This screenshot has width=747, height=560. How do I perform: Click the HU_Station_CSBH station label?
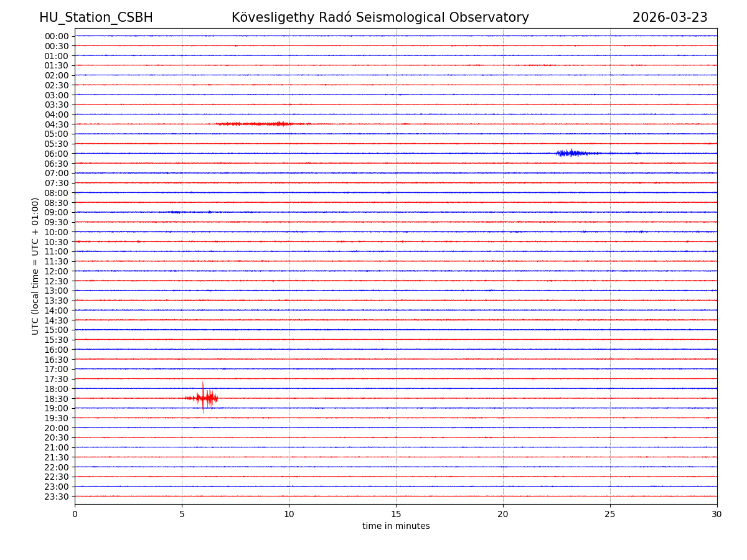(x=96, y=17)
